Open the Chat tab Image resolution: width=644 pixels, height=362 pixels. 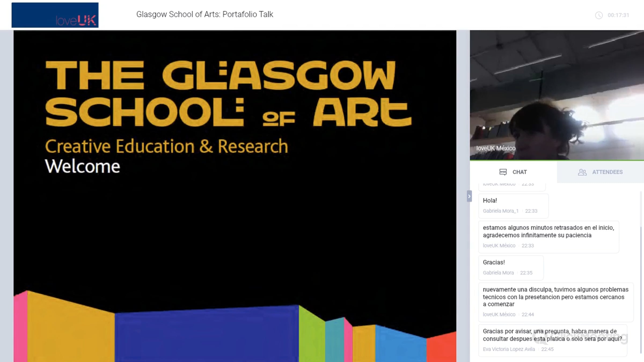[513, 172]
